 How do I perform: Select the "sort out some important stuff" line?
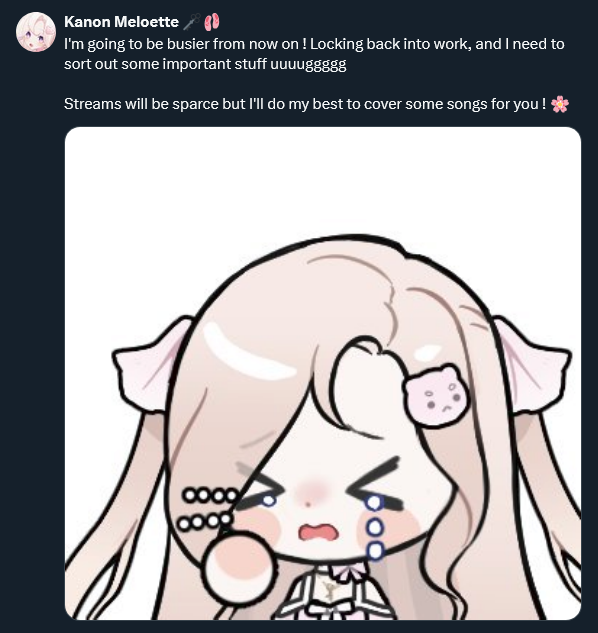(x=205, y=64)
